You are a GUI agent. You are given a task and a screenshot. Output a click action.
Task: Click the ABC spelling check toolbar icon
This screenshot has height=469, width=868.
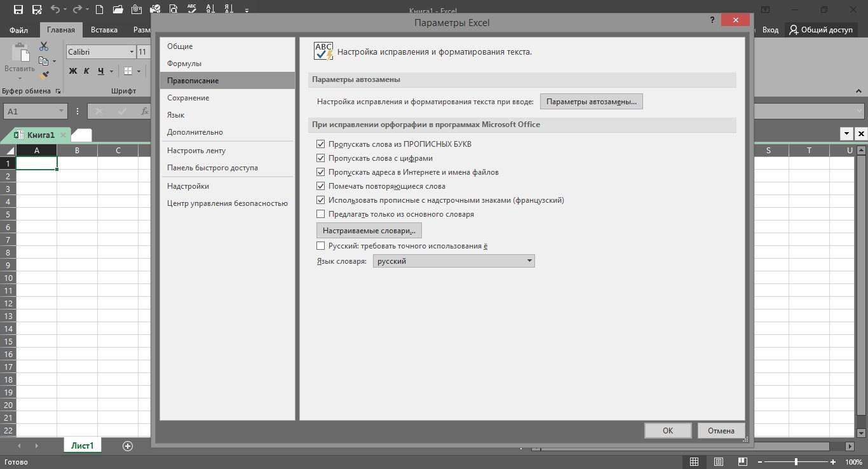[191, 10]
